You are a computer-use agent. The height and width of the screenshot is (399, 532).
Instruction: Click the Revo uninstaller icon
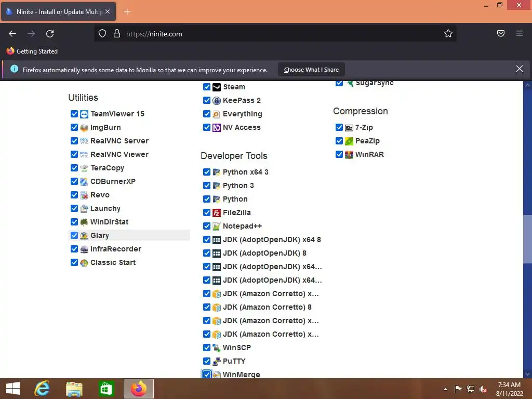tap(84, 195)
